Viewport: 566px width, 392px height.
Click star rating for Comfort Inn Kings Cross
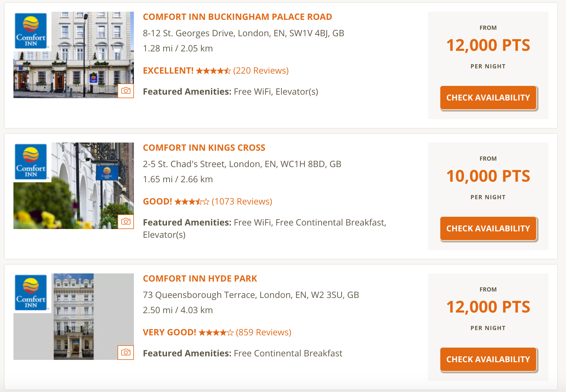(192, 202)
